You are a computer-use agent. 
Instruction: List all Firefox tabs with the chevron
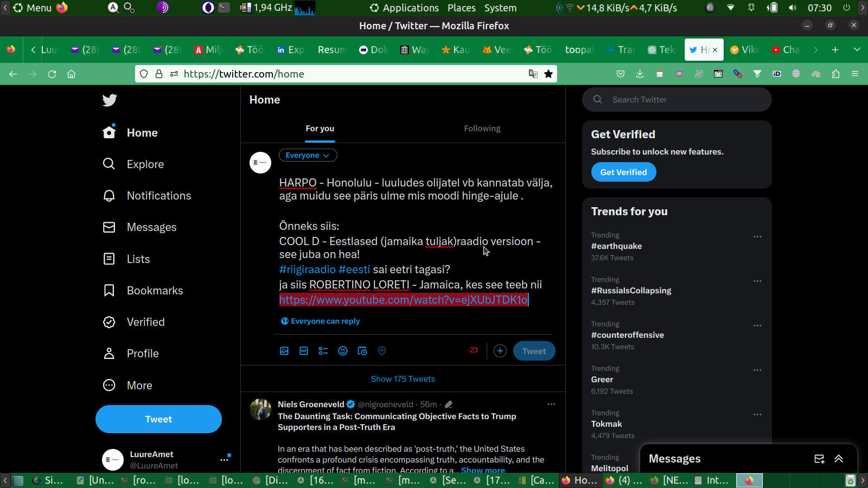pyautogui.click(x=857, y=49)
